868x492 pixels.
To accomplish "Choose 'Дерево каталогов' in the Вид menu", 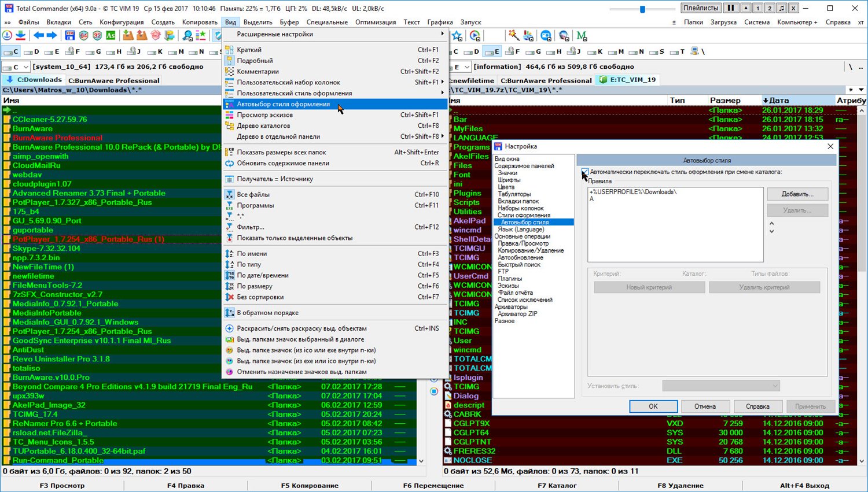I will pyautogui.click(x=263, y=125).
